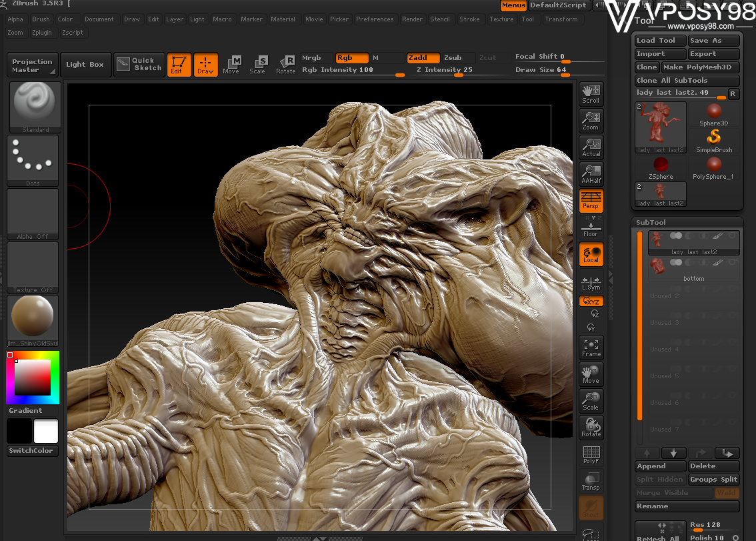Select the PolySphere_1 tool thumbnail
Screen dimensions: 756x541
[713, 167]
